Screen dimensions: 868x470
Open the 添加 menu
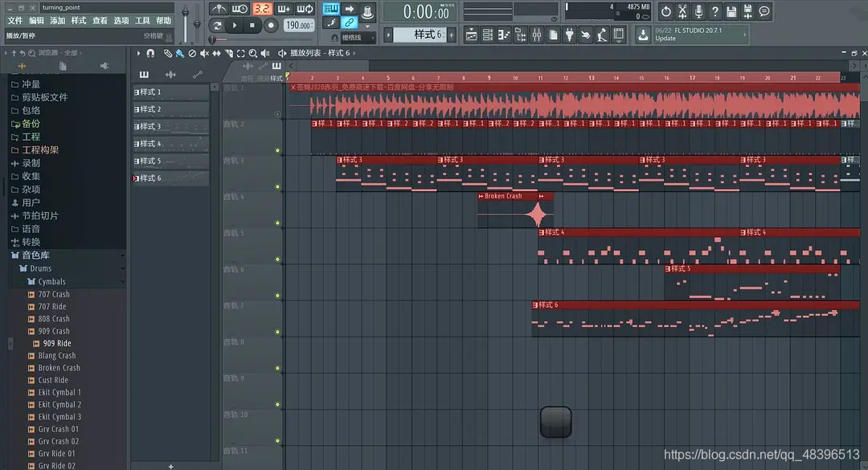[x=58, y=20]
